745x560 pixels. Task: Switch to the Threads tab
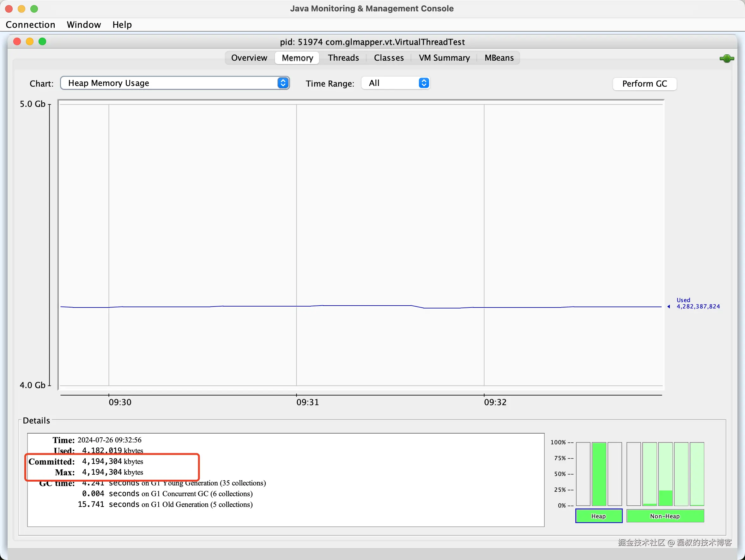pyautogui.click(x=343, y=58)
